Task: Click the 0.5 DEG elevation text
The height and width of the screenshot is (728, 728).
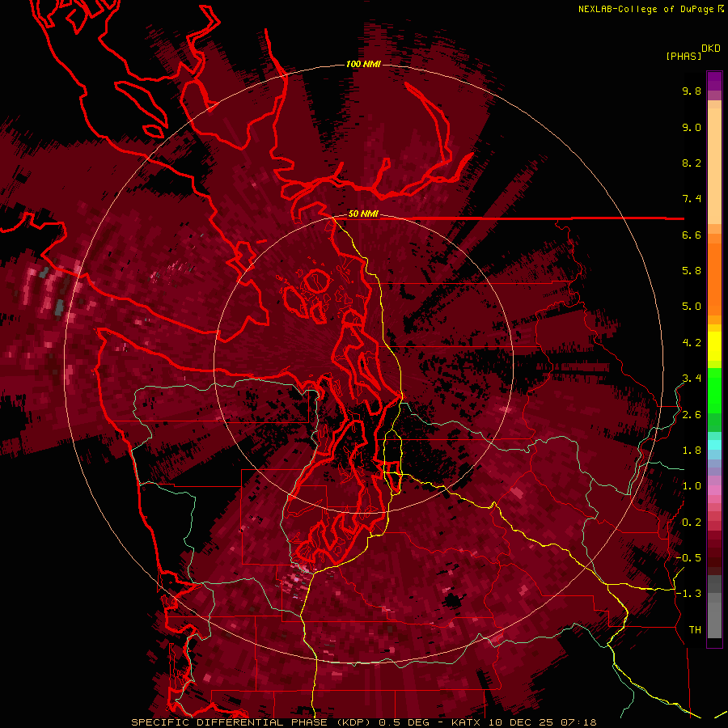Action: (404, 722)
